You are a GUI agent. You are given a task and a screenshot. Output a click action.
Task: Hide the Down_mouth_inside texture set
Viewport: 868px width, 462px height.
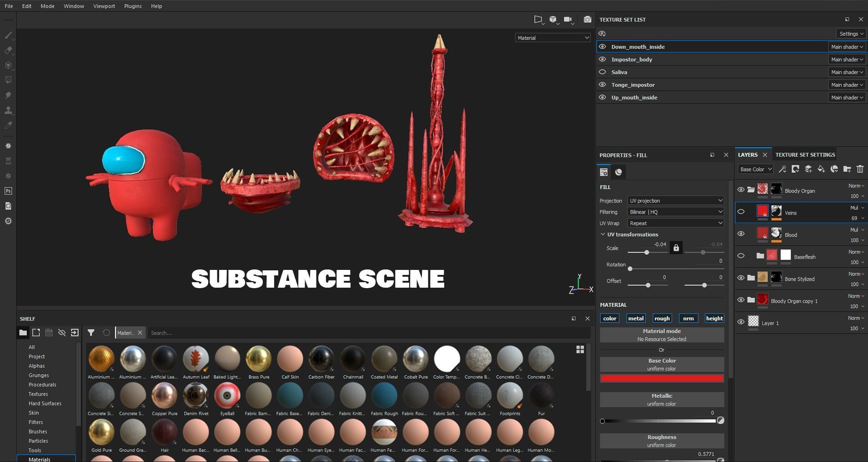tap(602, 46)
